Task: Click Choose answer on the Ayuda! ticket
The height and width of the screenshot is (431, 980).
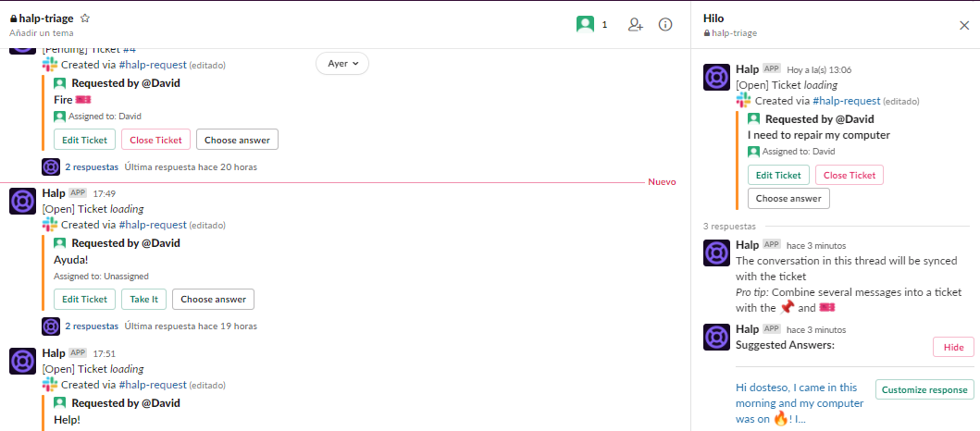Action: point(213,299)
